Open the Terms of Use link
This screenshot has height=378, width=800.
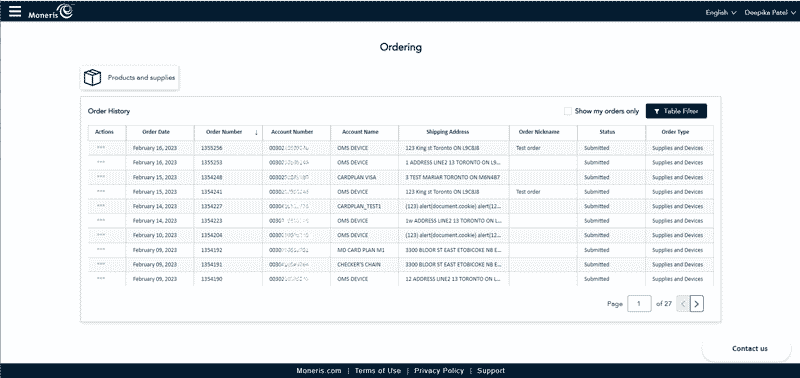pos(378,371)
